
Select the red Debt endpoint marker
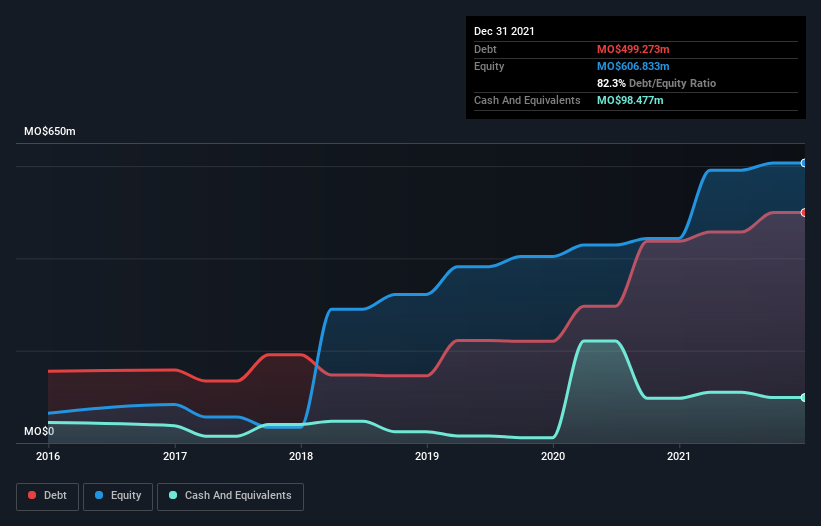tap(803, 212)
